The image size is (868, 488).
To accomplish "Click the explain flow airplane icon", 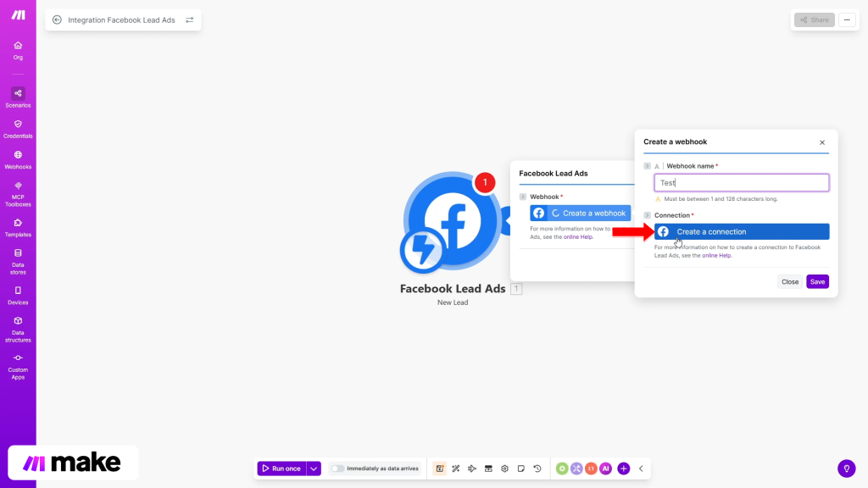I will point(471,469).
